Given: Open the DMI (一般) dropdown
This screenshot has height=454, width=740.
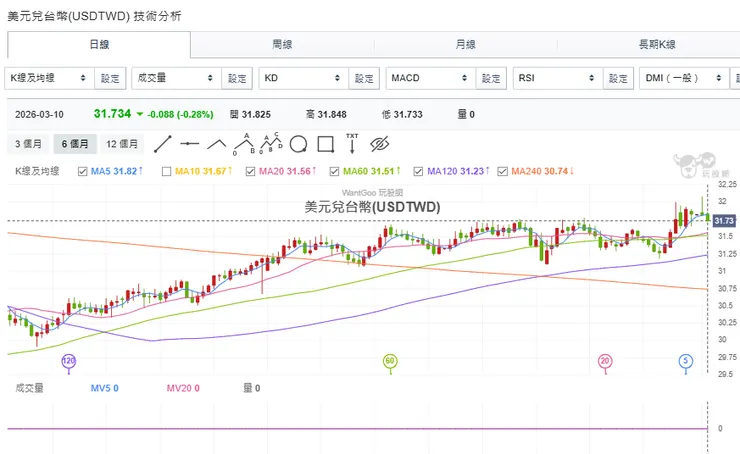Looking at the screenshot, I should click(x=686, y=78).
